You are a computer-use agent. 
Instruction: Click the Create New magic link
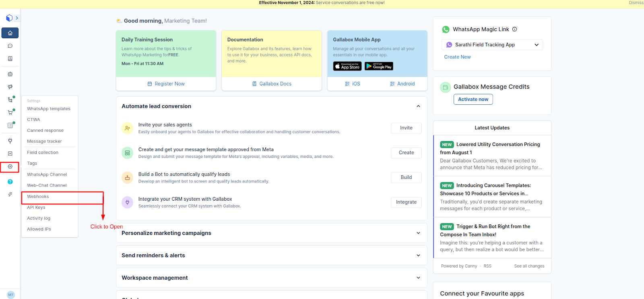(x=457, y=57)
